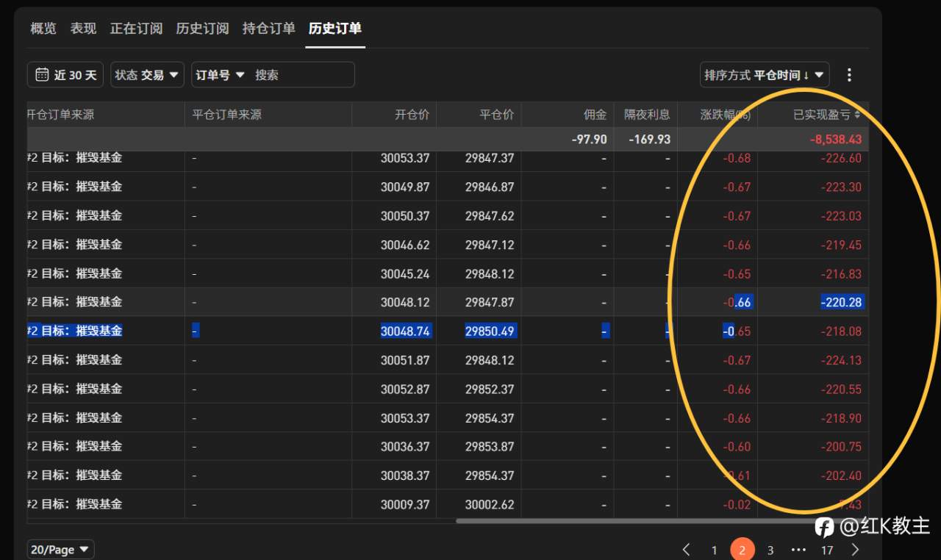The width and height of the screenshot is (941, 560).
Task: Click the profit cell -224.13
Action: [841, 360]
